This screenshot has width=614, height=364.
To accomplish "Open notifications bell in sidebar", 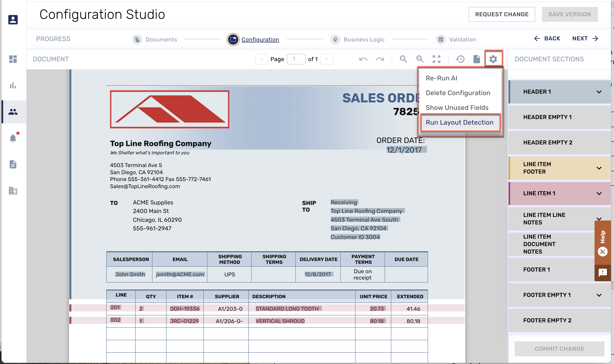I will [x=13, y=138].
